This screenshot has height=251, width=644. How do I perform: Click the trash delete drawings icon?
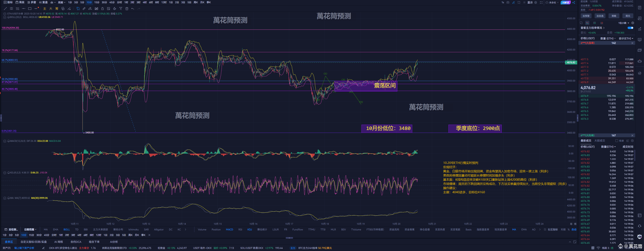[127, 9]
